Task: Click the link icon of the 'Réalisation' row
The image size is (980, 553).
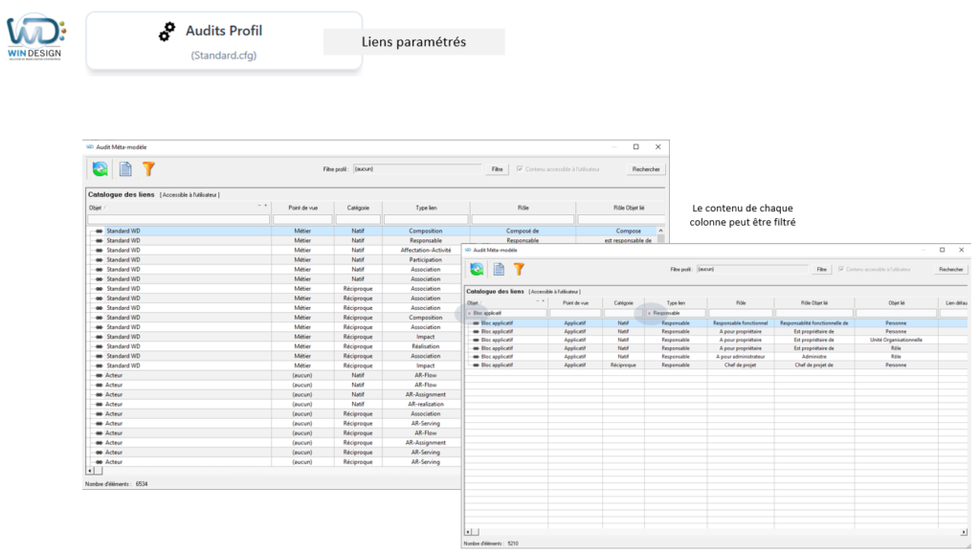Action: click(99, 346)
